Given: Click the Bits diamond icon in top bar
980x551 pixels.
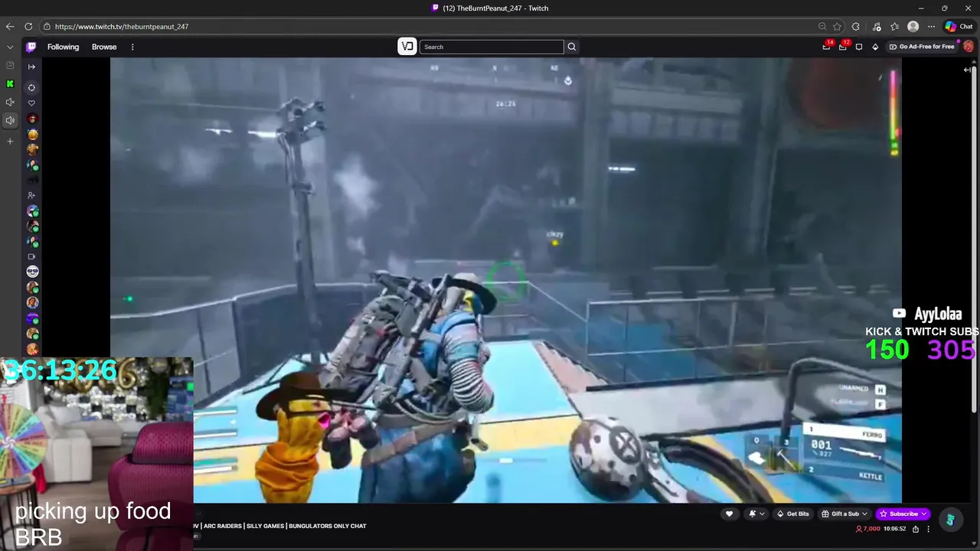Looking at the screenshot, I should (875, 47).
